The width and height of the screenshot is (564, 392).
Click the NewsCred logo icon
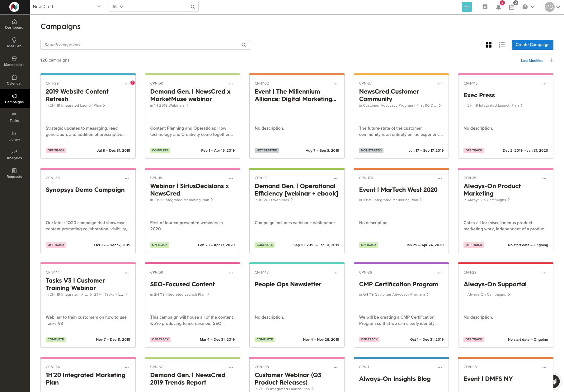(14, 7)
